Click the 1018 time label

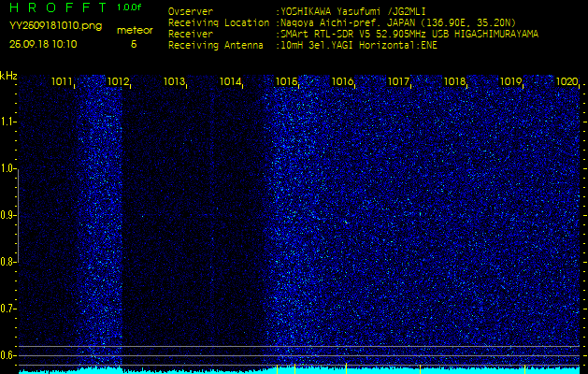pyautogui.click(x=454, y=81)
